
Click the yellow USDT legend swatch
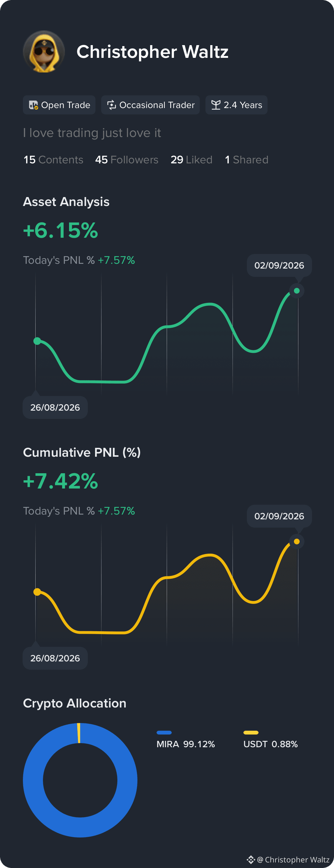pos(251,733)
